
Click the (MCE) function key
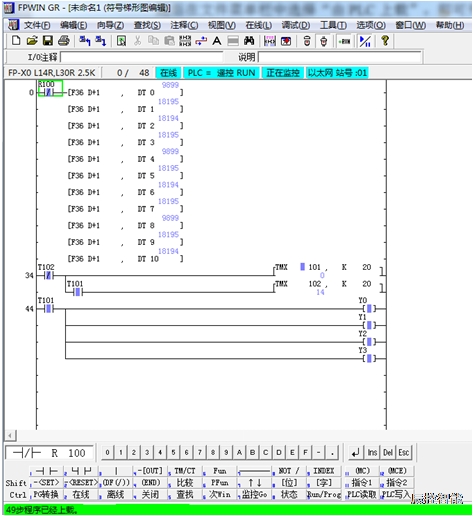pyautogui.click(x=397, y=471)
